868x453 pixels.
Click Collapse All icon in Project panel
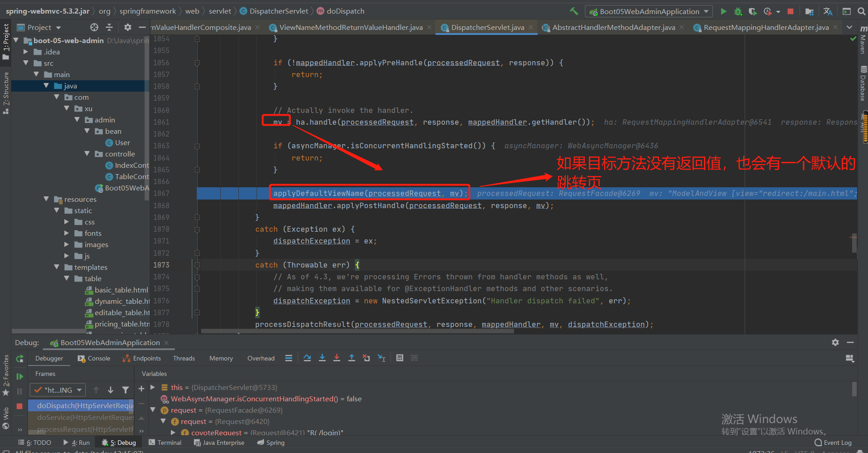(109, 27)
